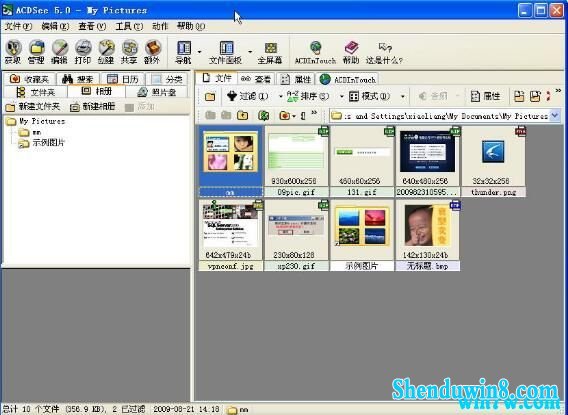Click the 新建相册 new album button
The image size is (568, 415).
93,106
